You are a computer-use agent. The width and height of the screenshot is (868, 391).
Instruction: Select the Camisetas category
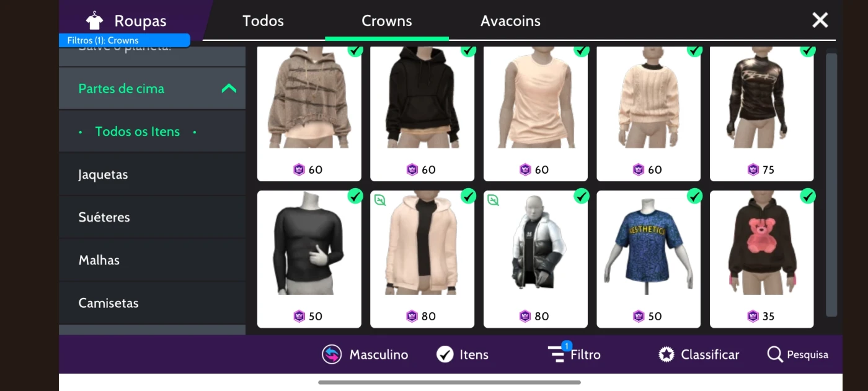pyautogui.click(x=152, y=303)
